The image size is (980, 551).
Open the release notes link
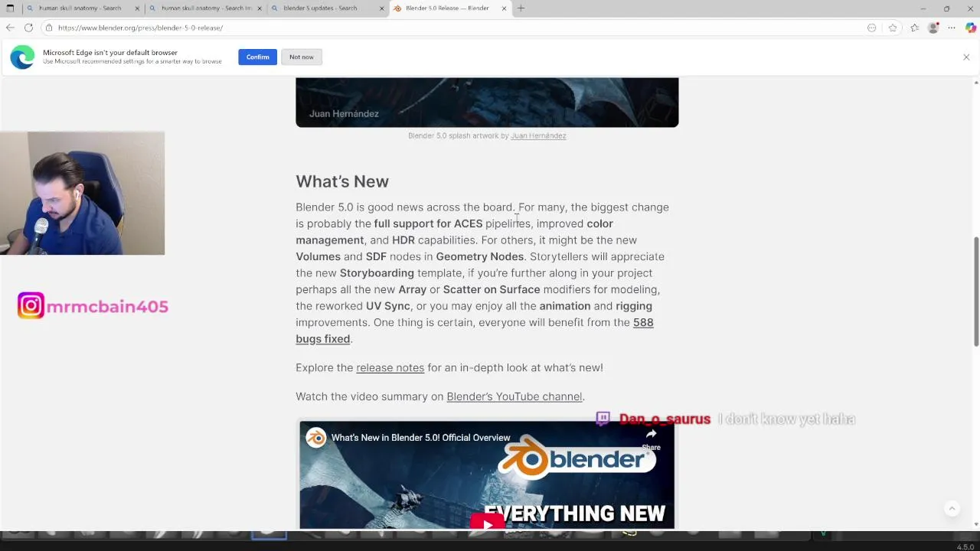(x=390, y=368)
